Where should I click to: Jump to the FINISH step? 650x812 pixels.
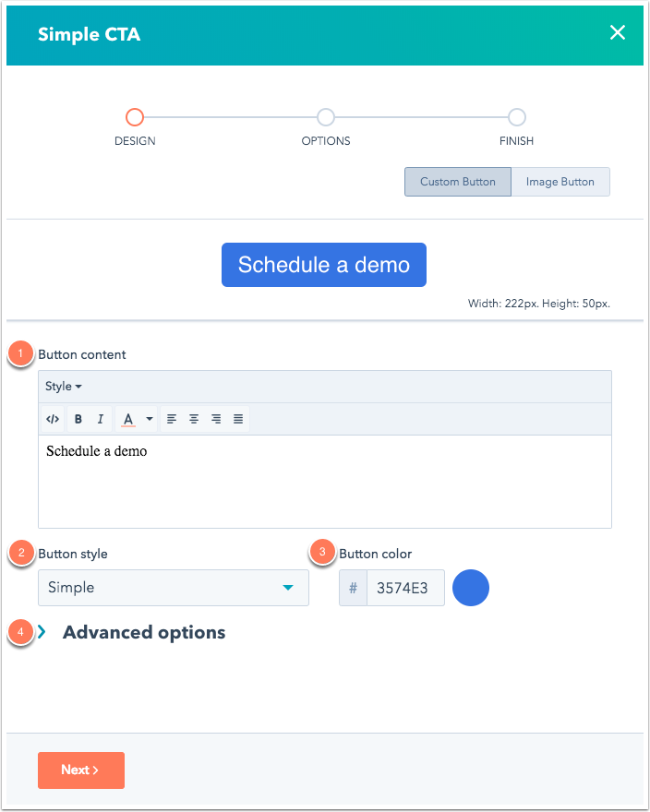click(x=516, y=117)
